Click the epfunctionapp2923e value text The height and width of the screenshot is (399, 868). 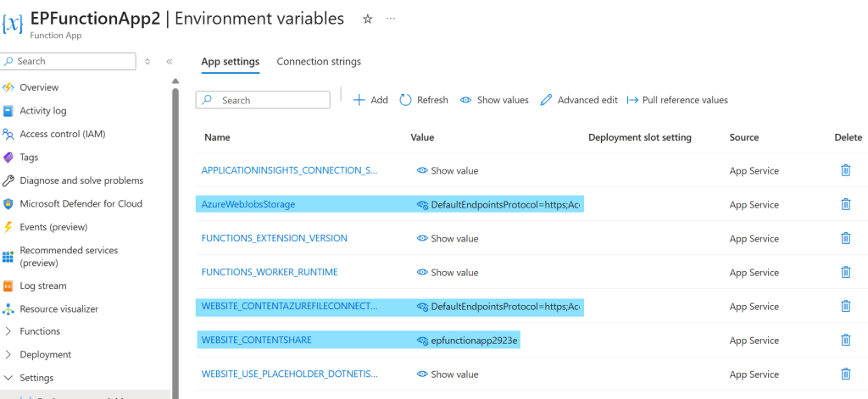475,341
